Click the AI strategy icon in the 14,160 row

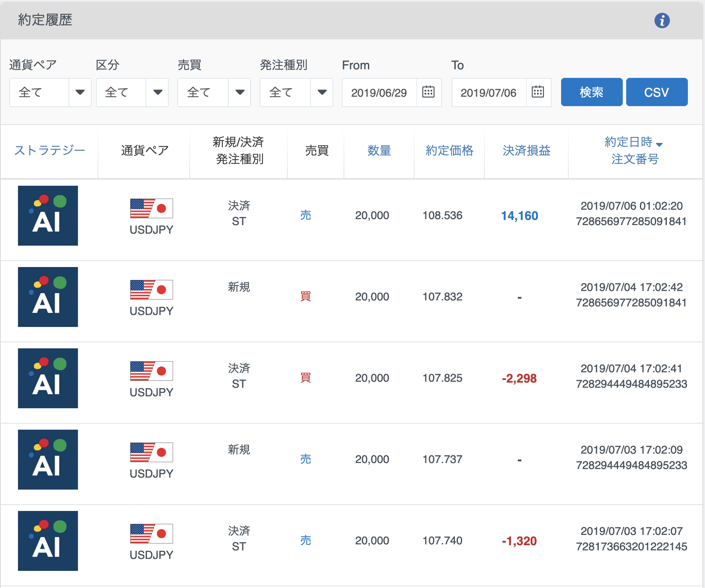pos(48,216)
